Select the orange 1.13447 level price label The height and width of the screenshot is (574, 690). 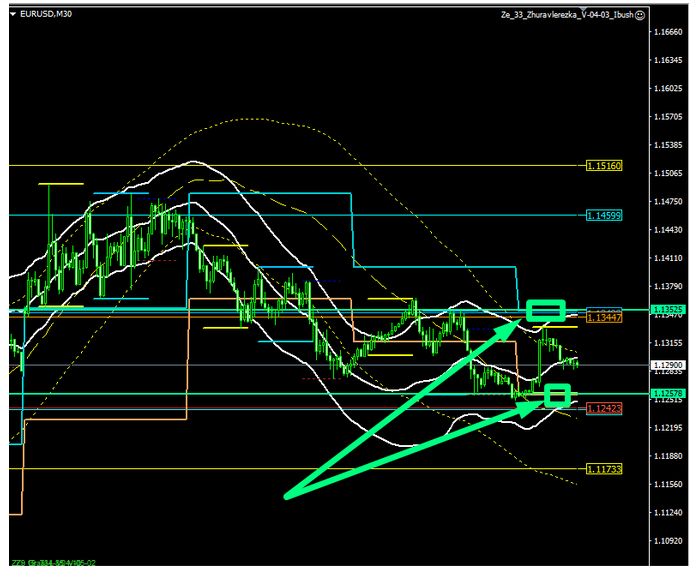[x=604, y=317]
